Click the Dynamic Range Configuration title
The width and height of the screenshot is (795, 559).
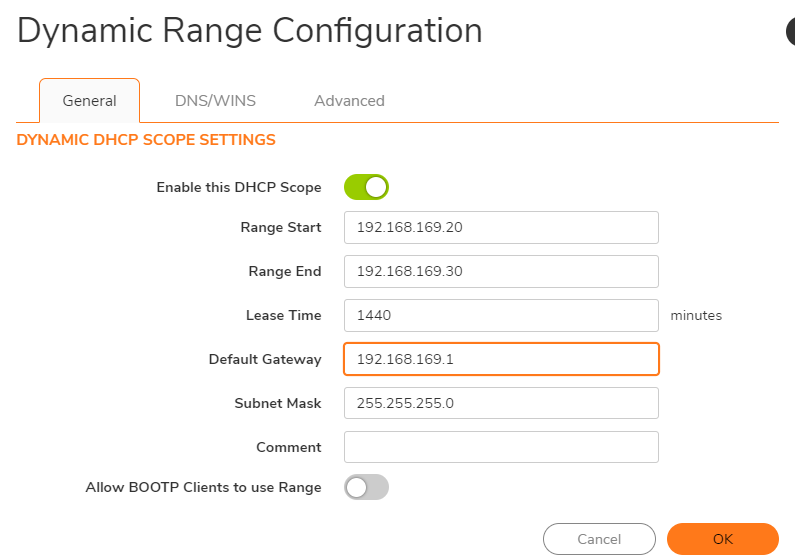(250, 31)
